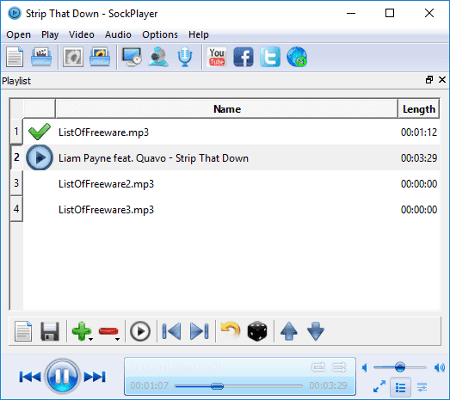The height and width of the screenshot is (400, 450).
Task: Go to the next playlist item in the playlist toolbar
Action: (x=199, y=331)
